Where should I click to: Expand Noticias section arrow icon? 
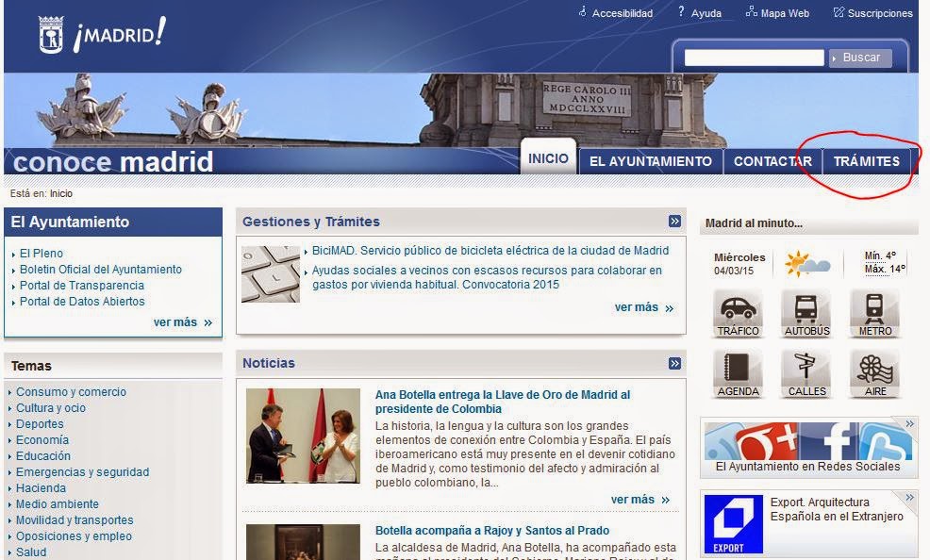click(674, 363)
